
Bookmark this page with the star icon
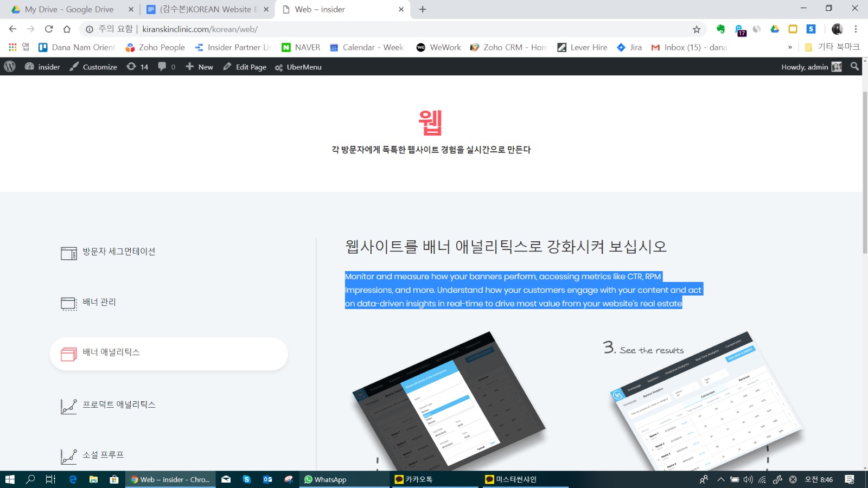coord(697,29)
